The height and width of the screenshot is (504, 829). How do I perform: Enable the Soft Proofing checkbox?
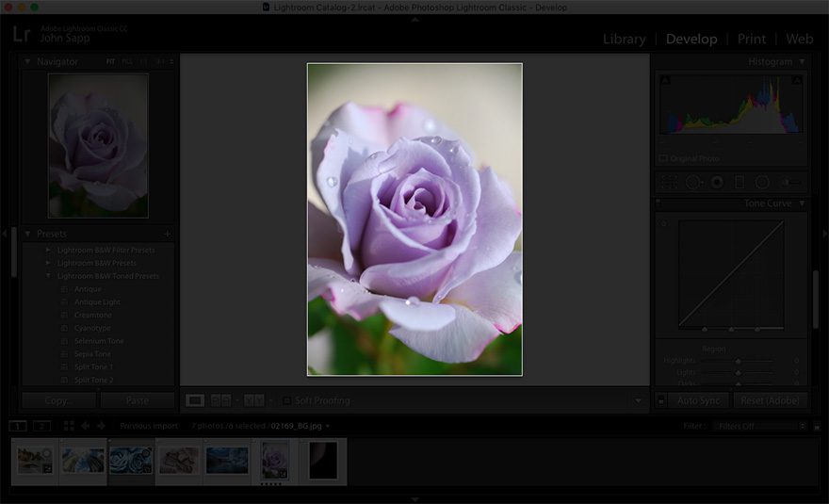[286, 400]
